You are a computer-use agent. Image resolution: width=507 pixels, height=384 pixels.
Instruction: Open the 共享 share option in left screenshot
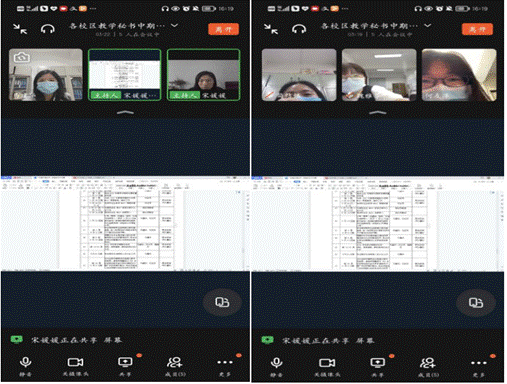pos(125,366)
